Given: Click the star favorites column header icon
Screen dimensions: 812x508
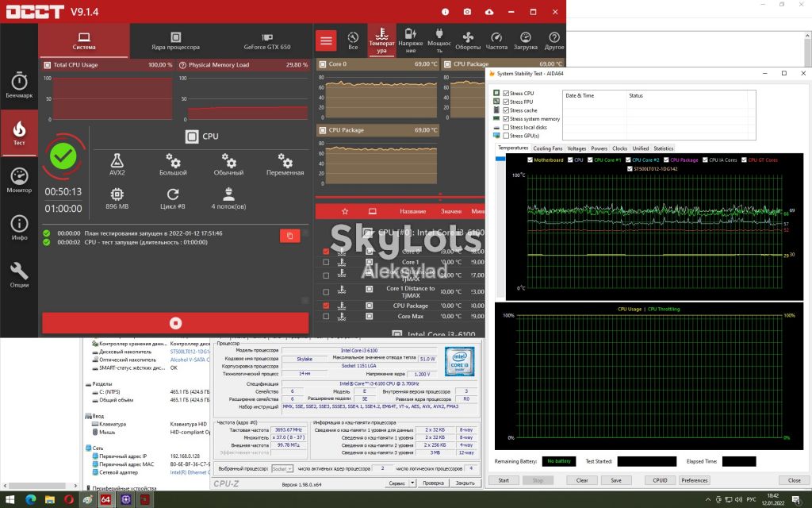Looking at the screenshot, I should point(345,211).
